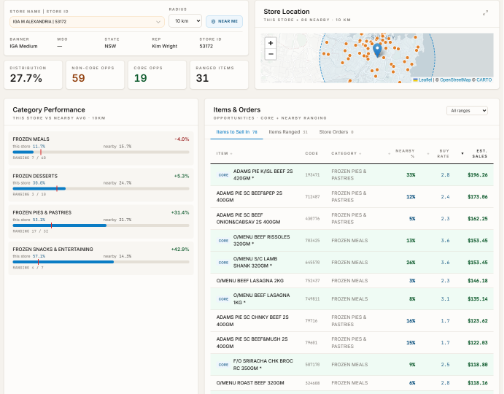504x394 pixels.
Task: Select the O/MENU BEEF RISSOLES 320GM item name
Action: 262,240
